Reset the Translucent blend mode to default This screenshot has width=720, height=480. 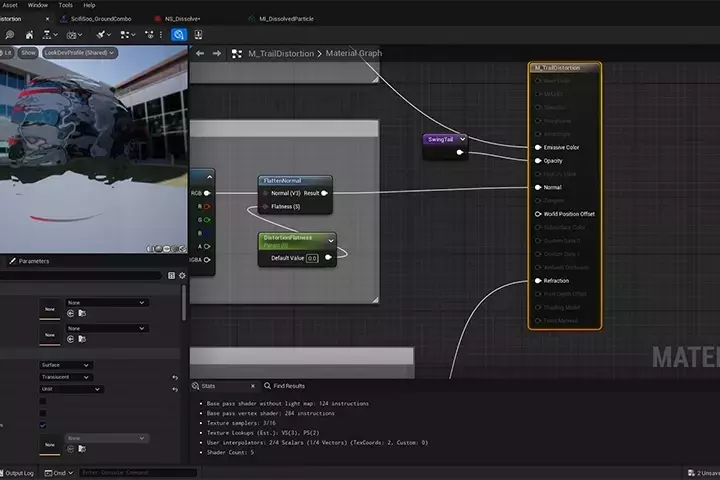tap(175, 378)
